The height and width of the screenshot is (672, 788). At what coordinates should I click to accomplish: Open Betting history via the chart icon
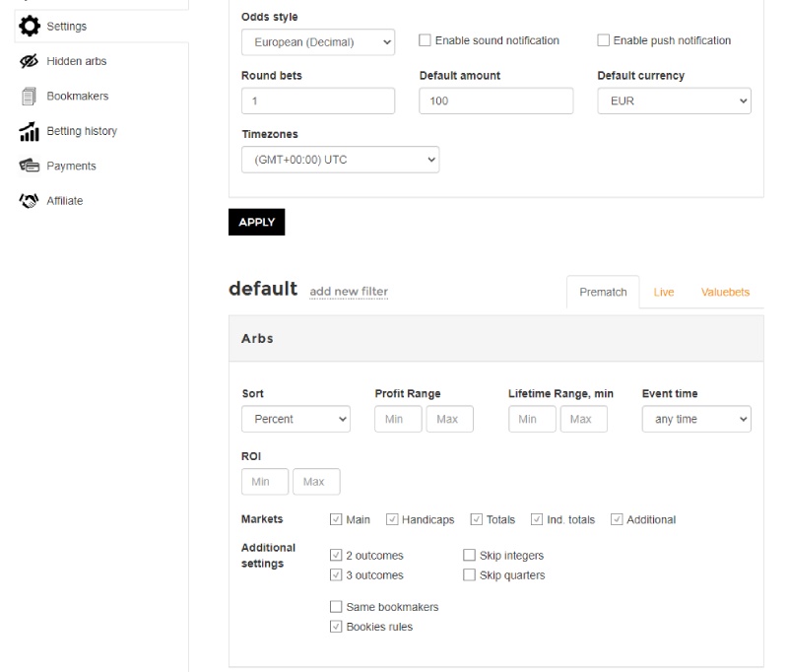pyautogui.click(x=30, y=130)
